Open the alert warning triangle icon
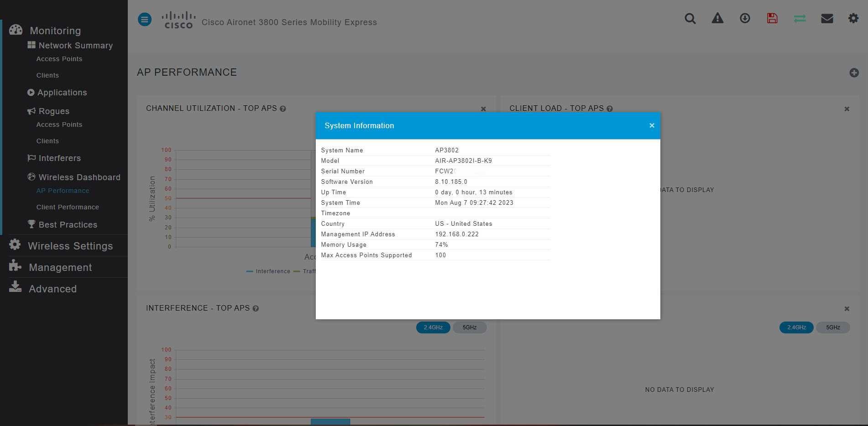Image resolution: width=868 pixels, height=426 pixels. (x=717, y=18)
